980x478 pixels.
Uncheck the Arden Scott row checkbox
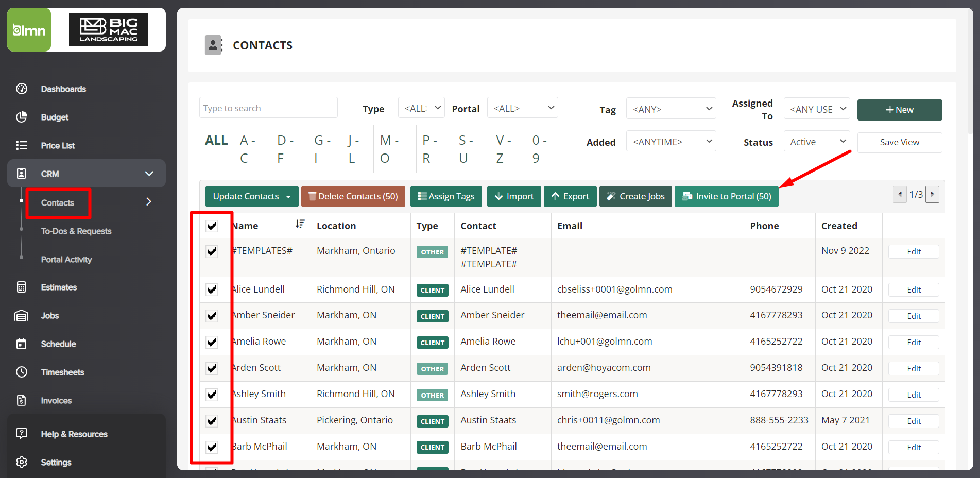tap(212, 368)
